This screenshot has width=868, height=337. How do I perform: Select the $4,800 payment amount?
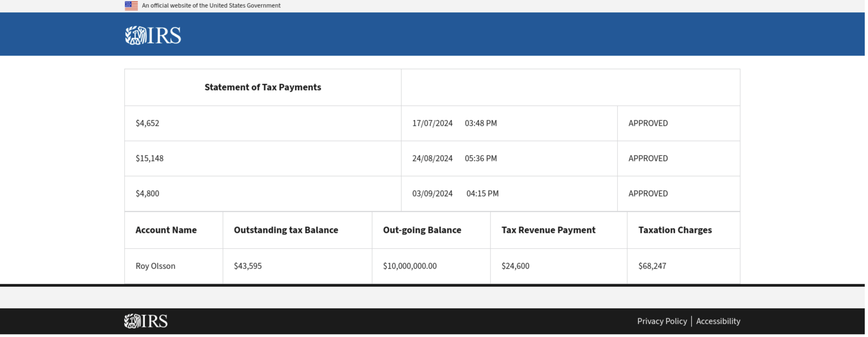point(148,194)
